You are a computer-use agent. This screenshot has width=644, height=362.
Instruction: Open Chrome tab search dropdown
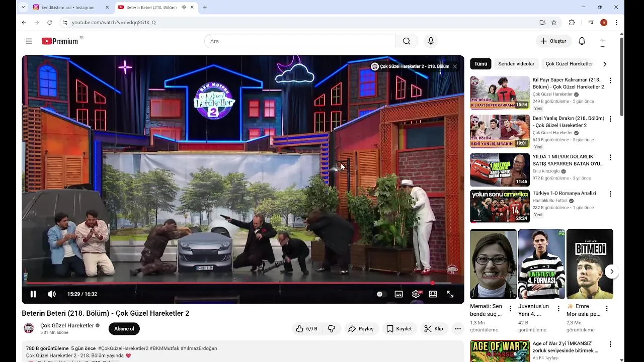pyautogui.click(x=23, y=8)
